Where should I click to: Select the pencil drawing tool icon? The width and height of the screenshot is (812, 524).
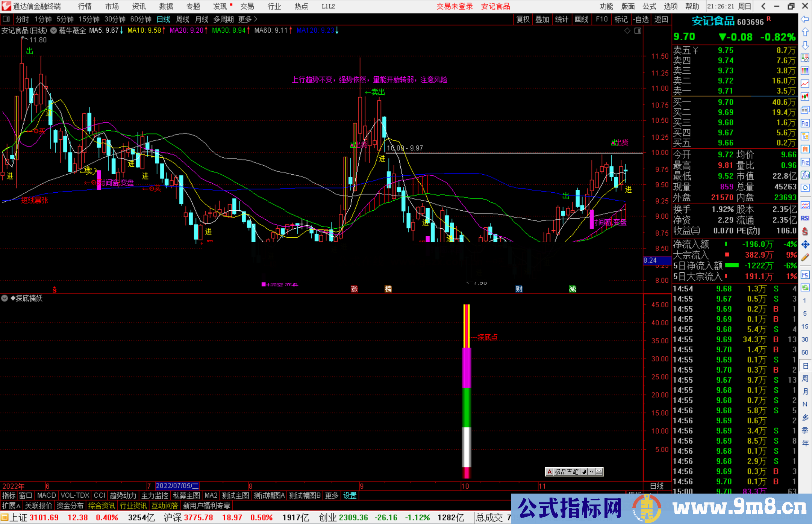pos(805,258)
